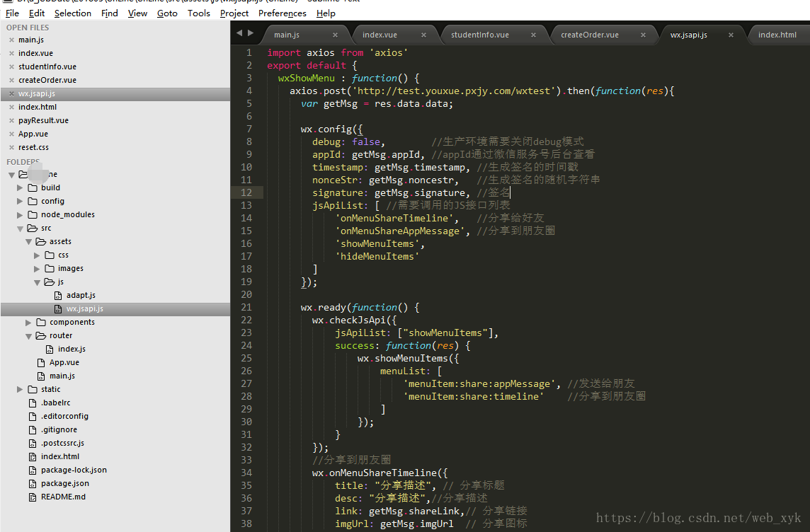This screenshot has width=810, height=532.
Task: Click the config folder icon
Action: [x=33, y=201]
